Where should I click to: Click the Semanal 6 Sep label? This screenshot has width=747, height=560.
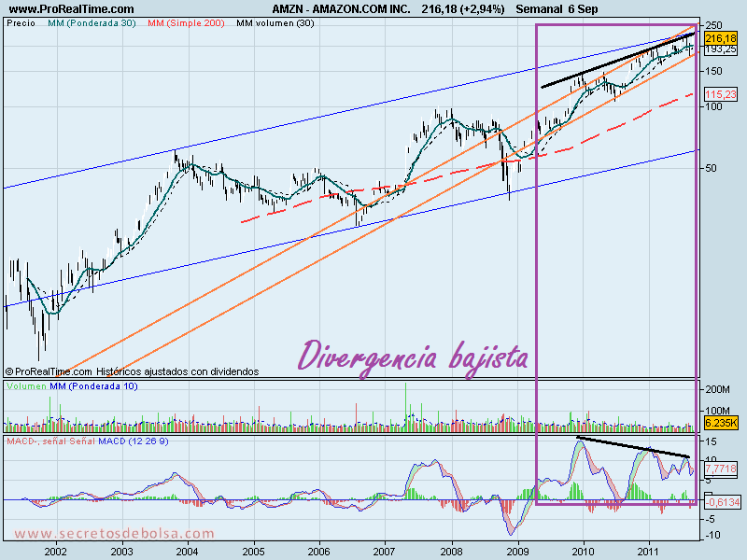(557, 9)
